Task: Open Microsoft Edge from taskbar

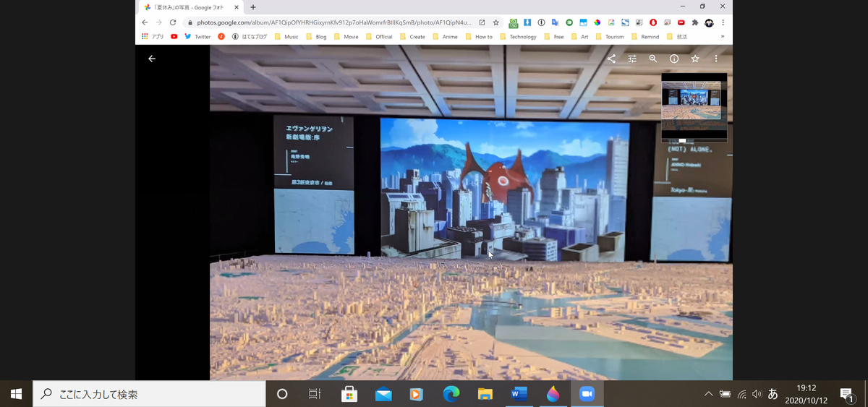Action: [x=451, y=394]
